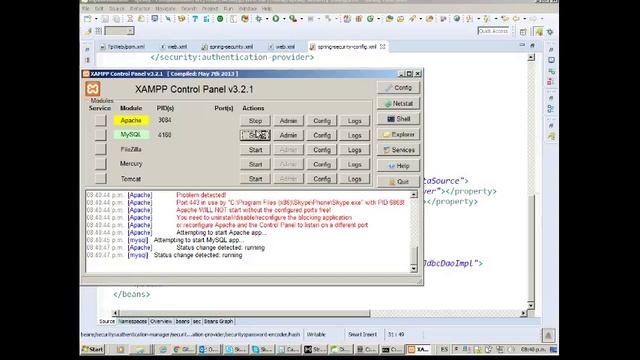Click the New file icon in Eclipse toolbar
640x360 pixels.
pos(88,18)
